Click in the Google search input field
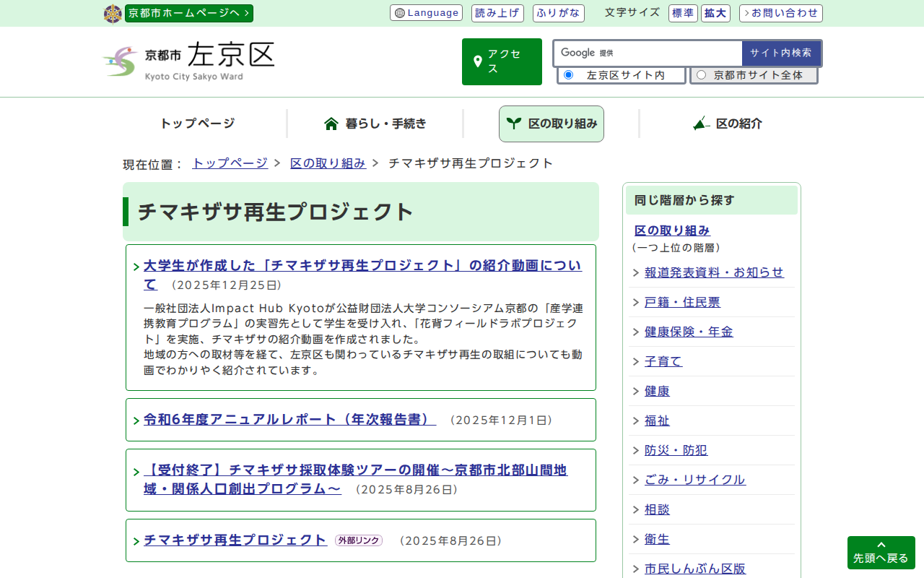The image size is (924, 578). point(675,53)
